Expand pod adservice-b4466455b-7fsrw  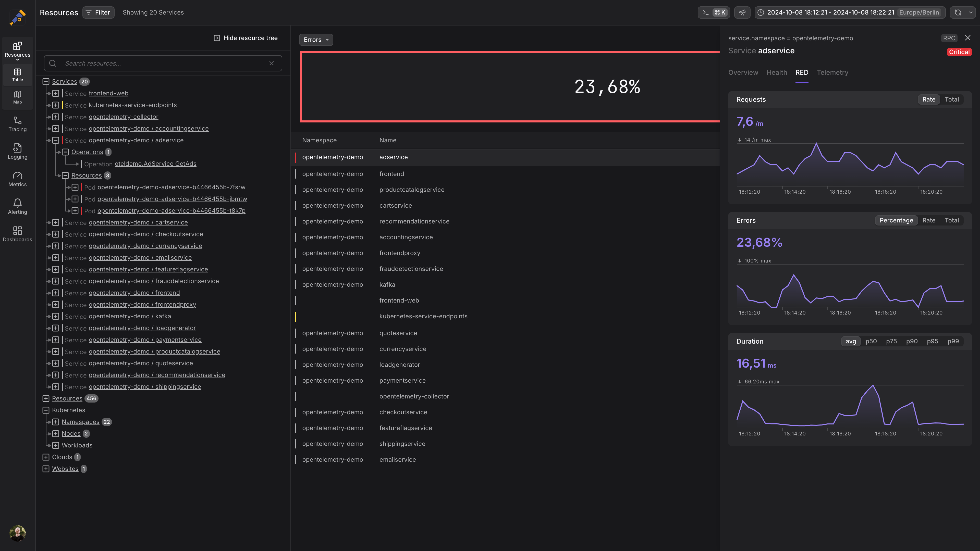coord(75,187)
